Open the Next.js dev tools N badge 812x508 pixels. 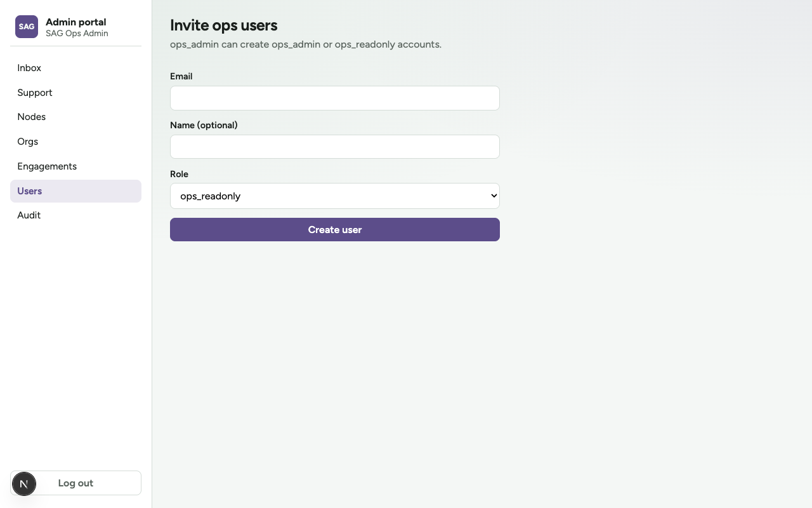(24, 484)
